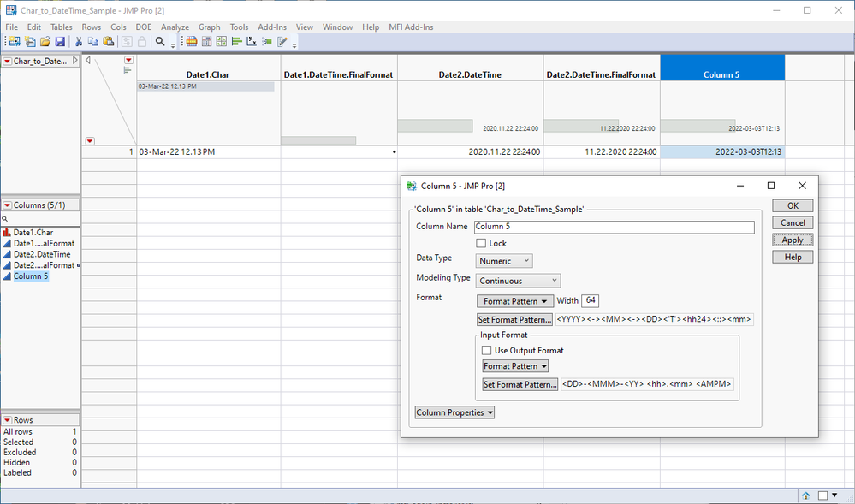Click the input Set Format Pattern button
The image size is (855, 504).
point(520,385)
